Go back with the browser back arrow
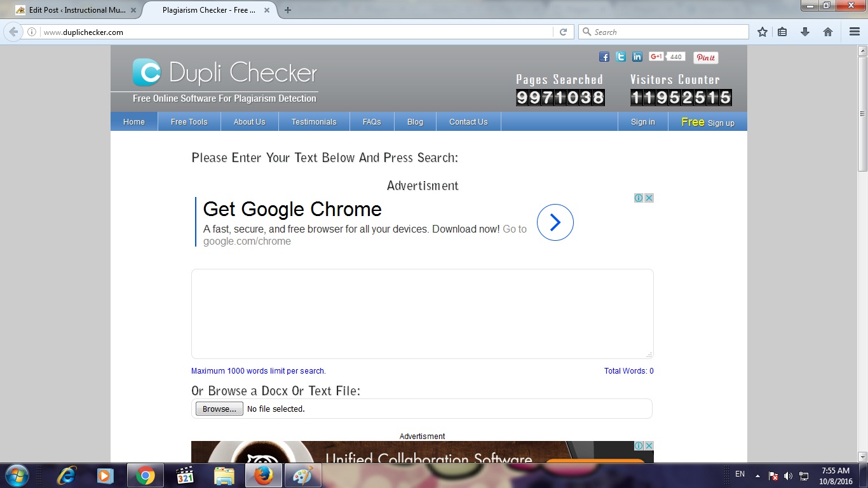Viewport: 868px width, 488px height. pos(13,32)
